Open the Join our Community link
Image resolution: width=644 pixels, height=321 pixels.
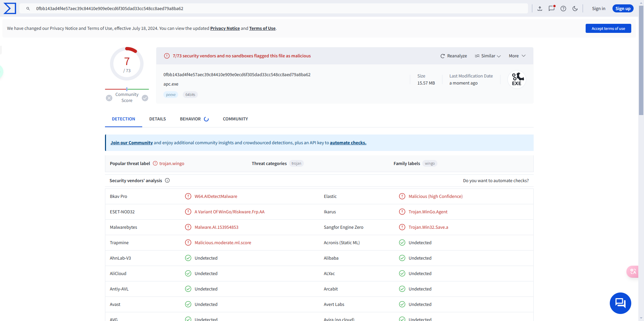(x=131, y=143)
